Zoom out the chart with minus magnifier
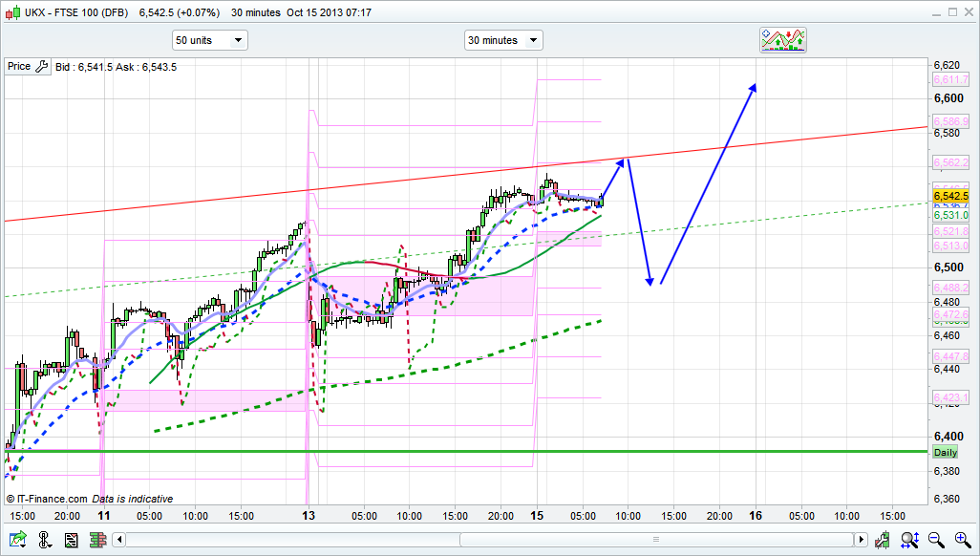Image resolution: width=980 pixels, height=556 pixels. point(936,541)
